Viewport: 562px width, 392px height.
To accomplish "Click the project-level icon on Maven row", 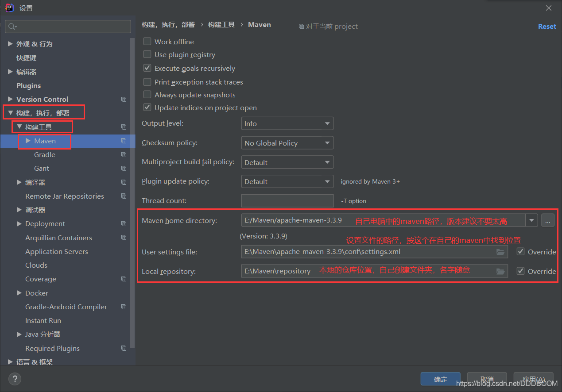I will click(124, 141).
